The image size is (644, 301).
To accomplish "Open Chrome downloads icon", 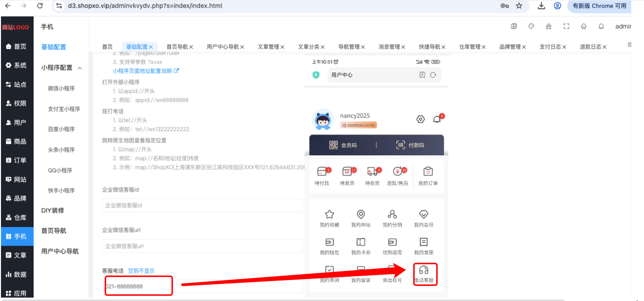I will pos(541,6).
